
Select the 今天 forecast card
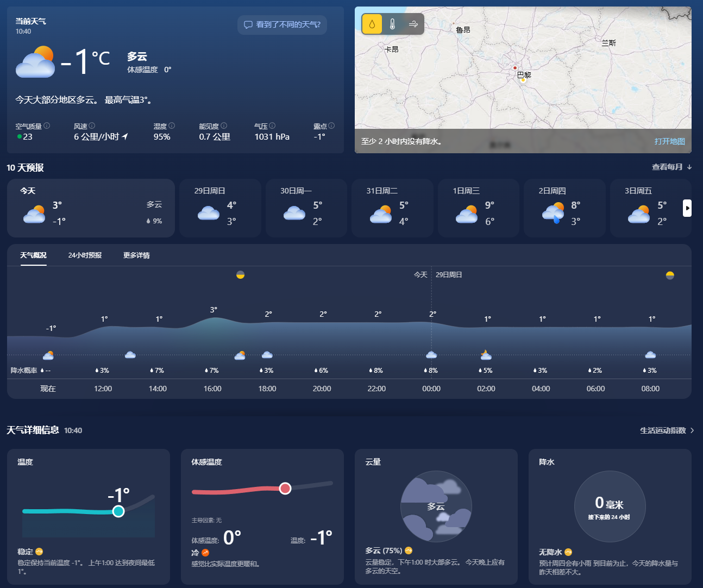pyautogui.click(x=91, y=208)
